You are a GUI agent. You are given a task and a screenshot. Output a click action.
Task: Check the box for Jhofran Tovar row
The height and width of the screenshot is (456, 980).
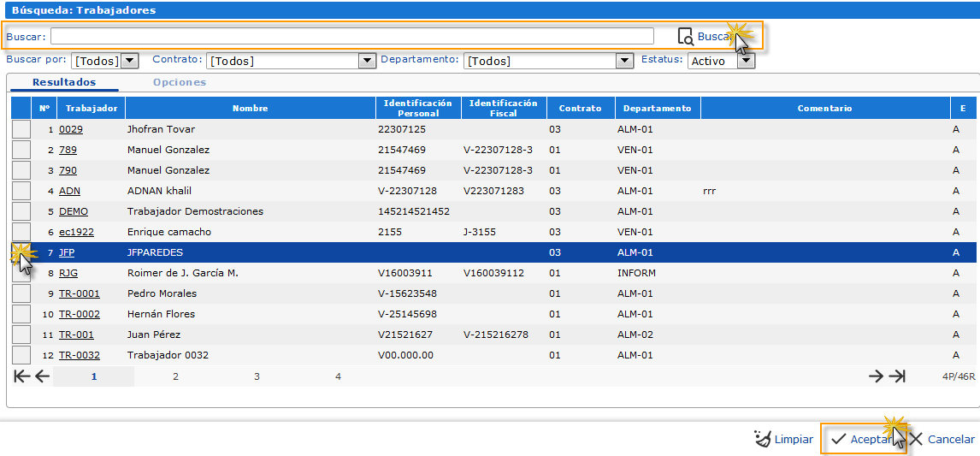pos(21,129)
